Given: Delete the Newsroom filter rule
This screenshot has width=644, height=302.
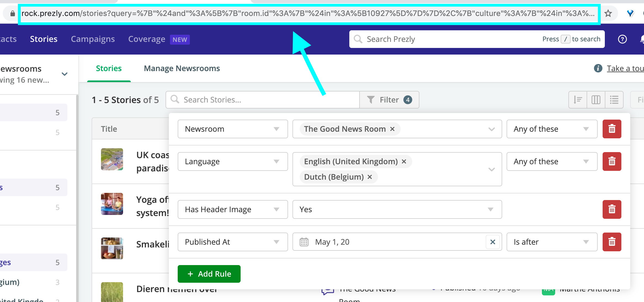Looking at the screenshot, I should click(612, 129).
